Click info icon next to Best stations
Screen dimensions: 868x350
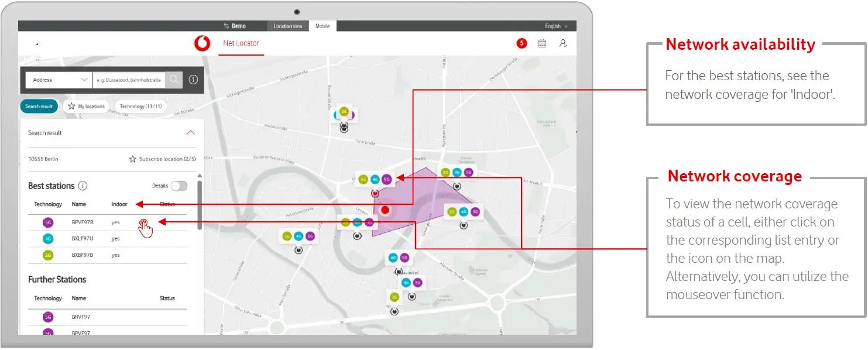(83, 186)
